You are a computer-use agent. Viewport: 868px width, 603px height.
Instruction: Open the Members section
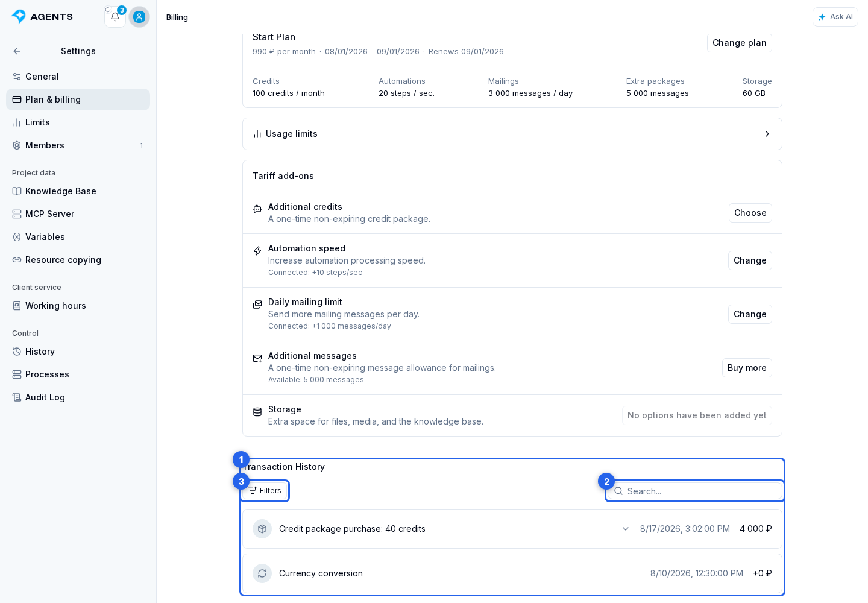78,145
